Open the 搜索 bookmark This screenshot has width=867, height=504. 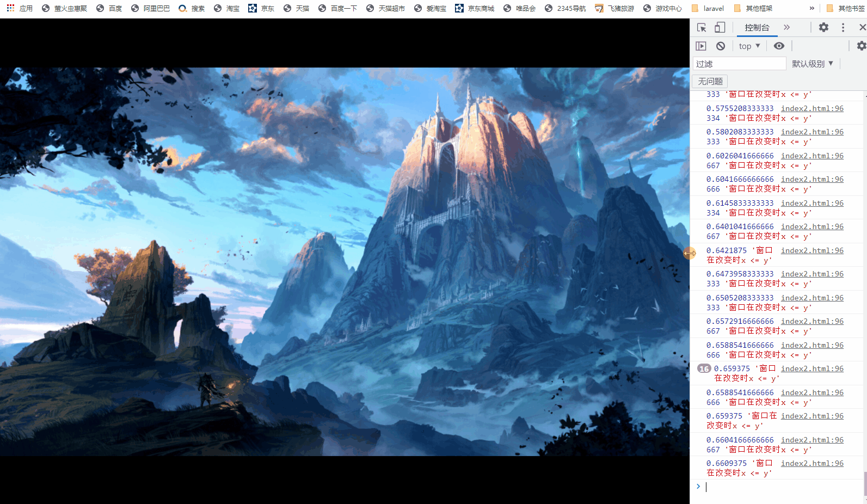(192, 8)
